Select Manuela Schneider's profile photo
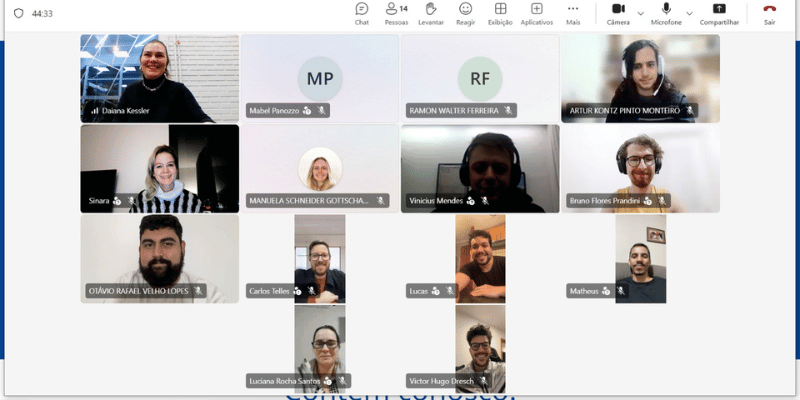 tap(320, 169)
